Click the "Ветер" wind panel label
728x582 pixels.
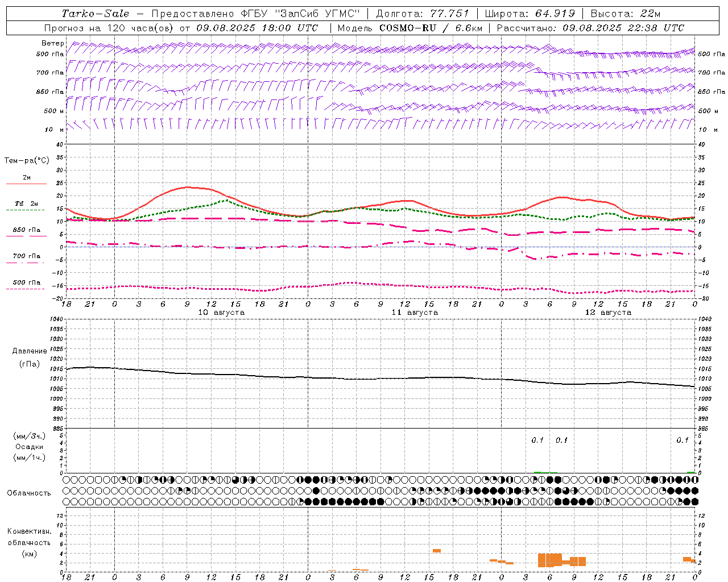click(53, 43)
